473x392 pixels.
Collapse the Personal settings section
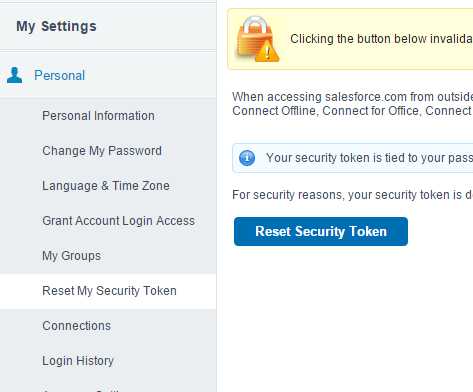tap(59, 75)
